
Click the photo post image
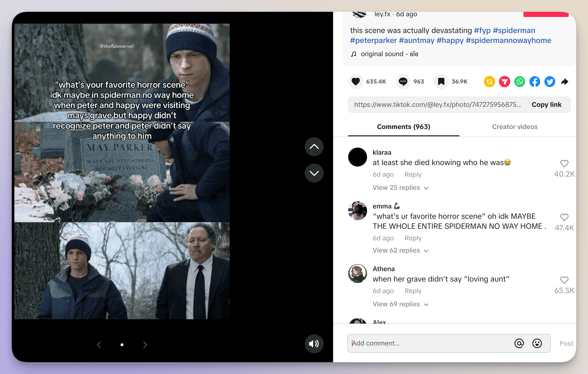[x=122, y=171]
